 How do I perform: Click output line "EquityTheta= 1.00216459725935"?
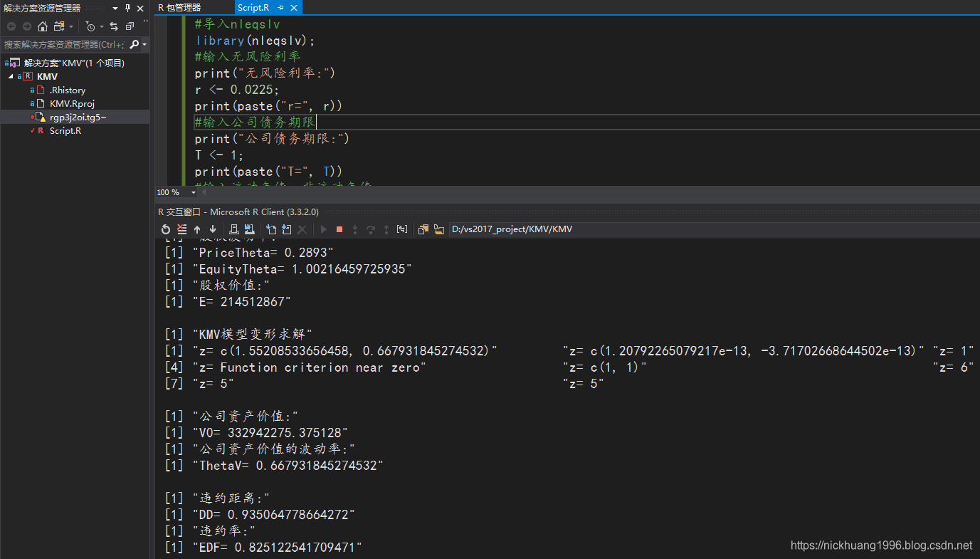tap(302, 269)
